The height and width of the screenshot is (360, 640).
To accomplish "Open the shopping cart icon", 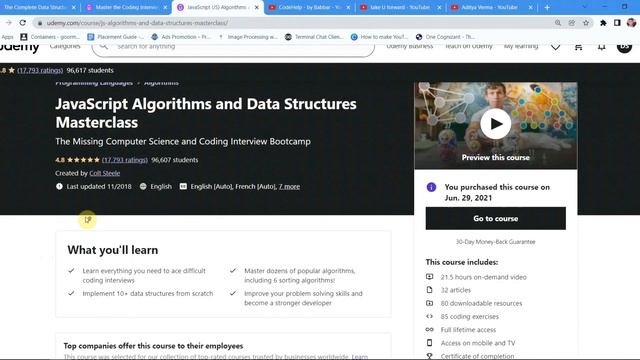I will pos(578,47).
